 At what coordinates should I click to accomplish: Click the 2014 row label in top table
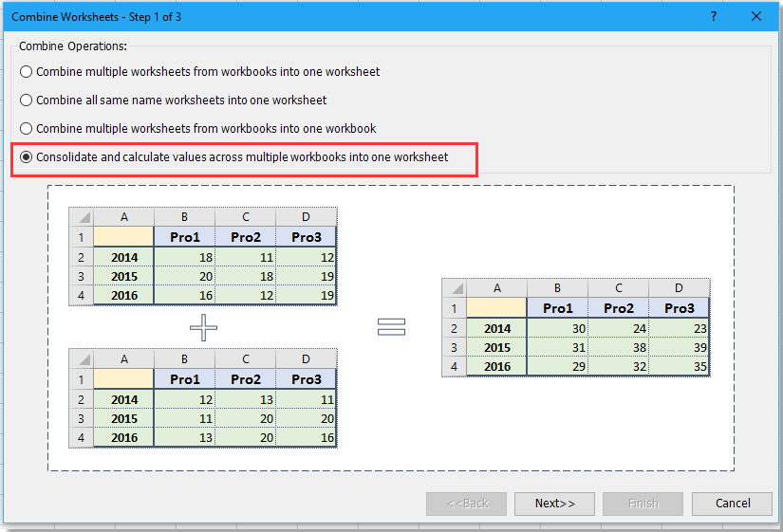tap(123, 257)
